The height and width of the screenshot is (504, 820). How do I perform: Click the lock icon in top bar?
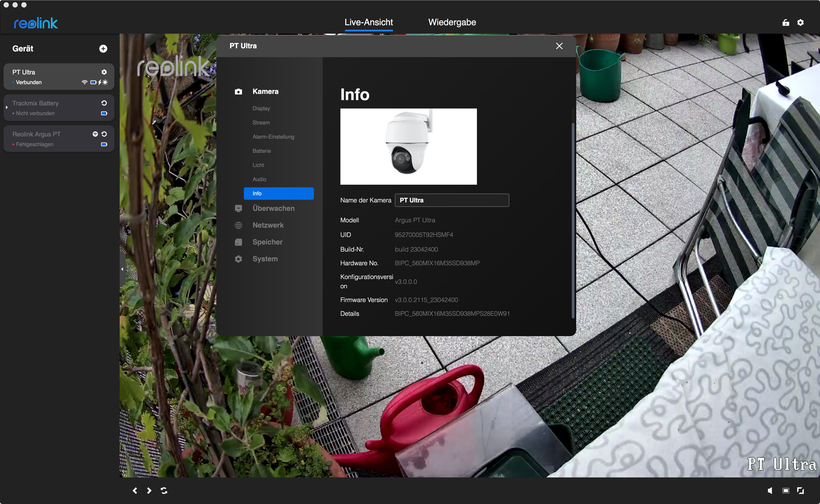tap(786, 22)
